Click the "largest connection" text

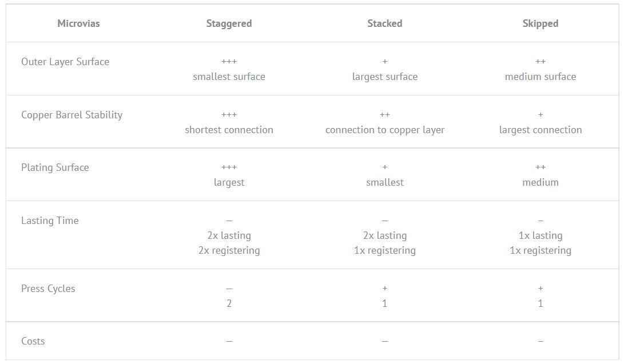click(540, 130)
